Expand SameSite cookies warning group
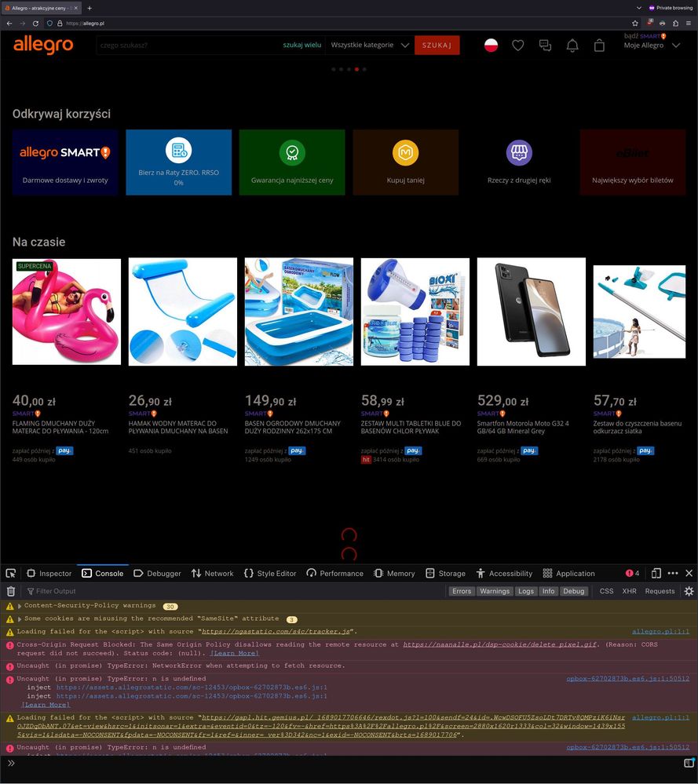 point(20,619)
